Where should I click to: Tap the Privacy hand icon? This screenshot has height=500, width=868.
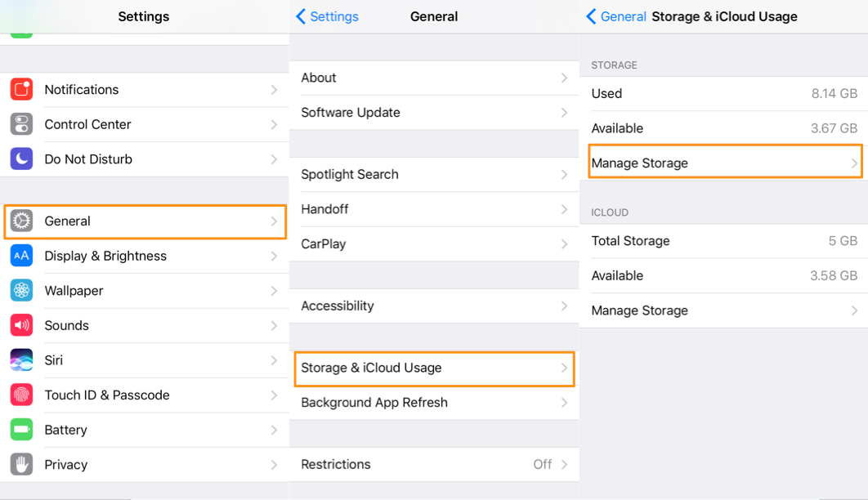(21, 465)
